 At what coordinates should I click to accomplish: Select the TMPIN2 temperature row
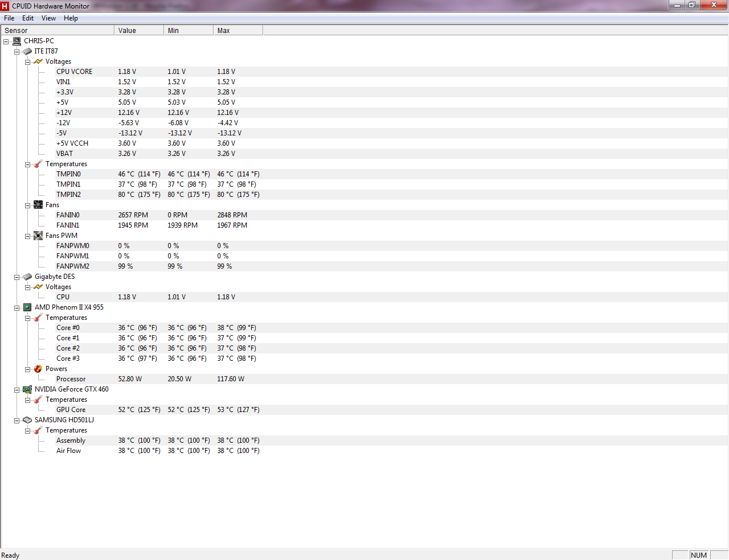pos(364,195)
